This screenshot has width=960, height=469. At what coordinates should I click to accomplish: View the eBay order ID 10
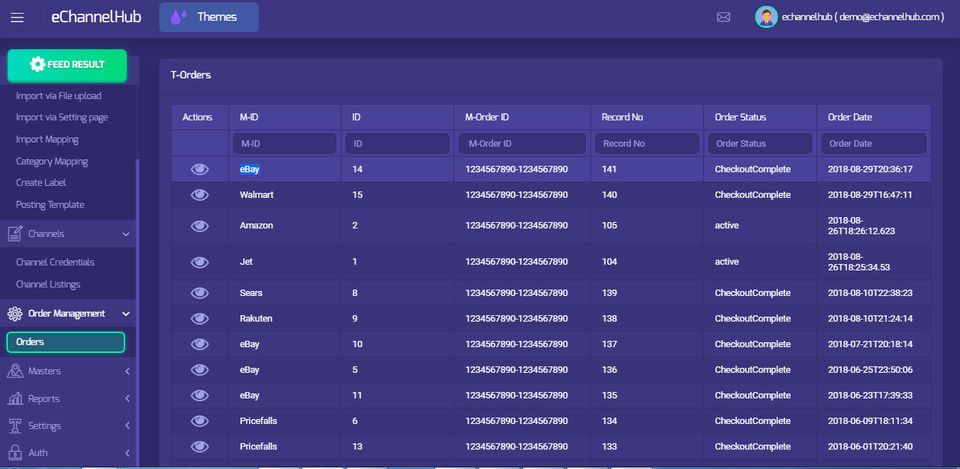(200, 344)
